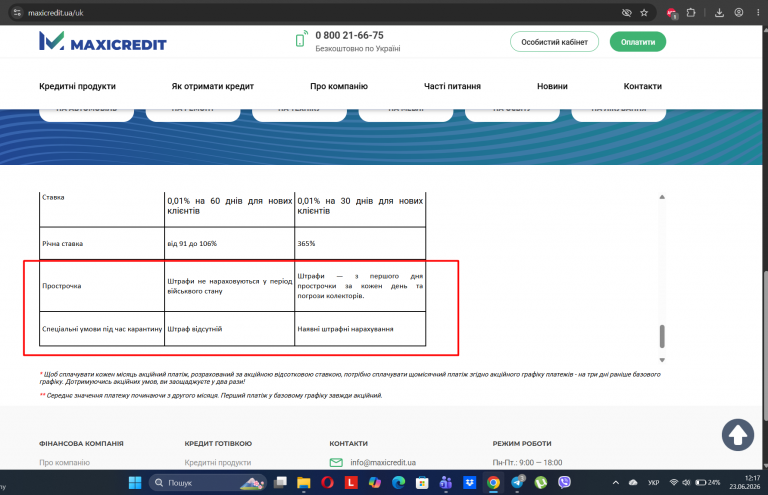
Task: Launch Opera browser from the taskbar
Action: click(327, 483)
